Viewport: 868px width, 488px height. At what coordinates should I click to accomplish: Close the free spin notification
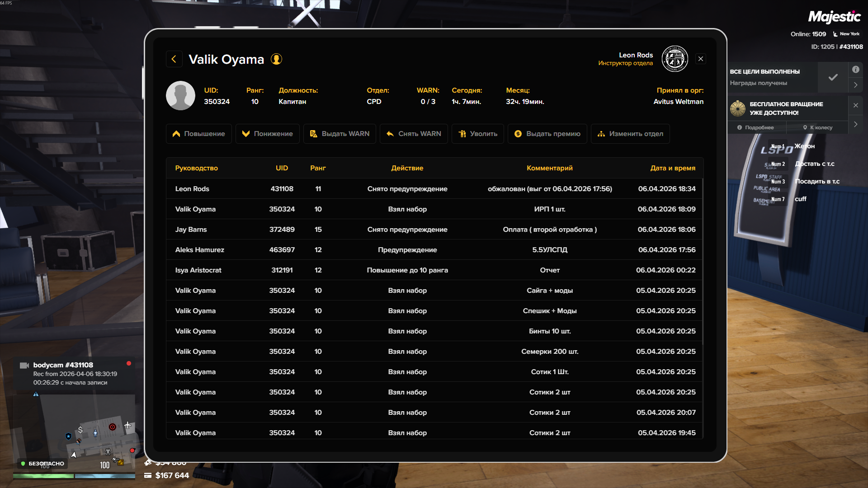tap(855, 105)
